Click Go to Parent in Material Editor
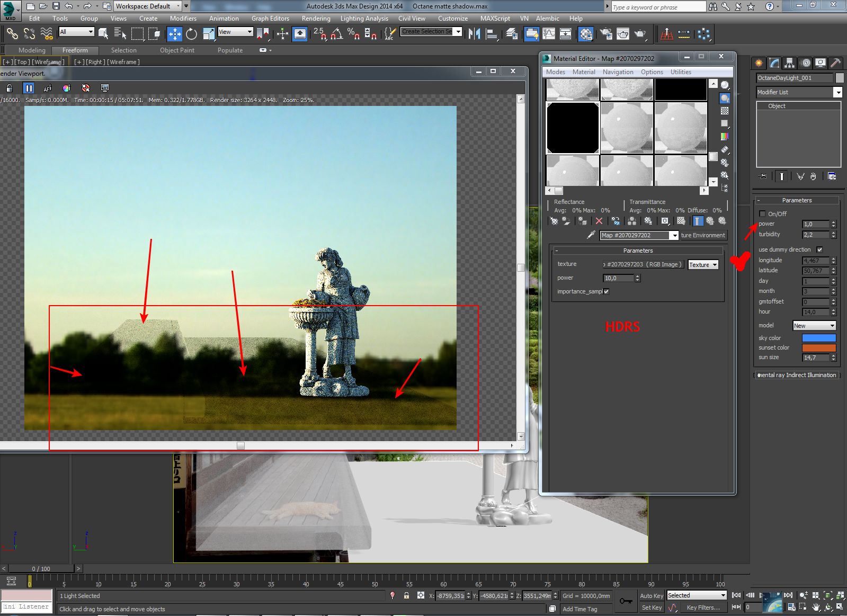The height and width of the screenshot is (616, 847). 710,221
